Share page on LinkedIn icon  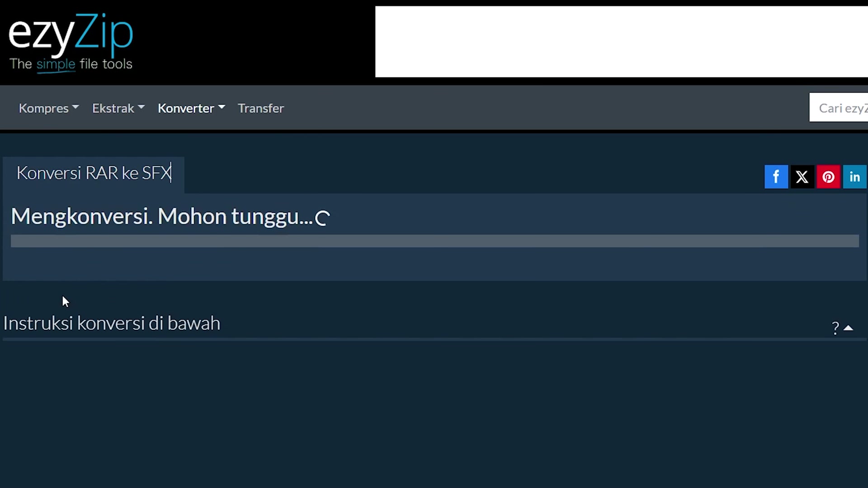(x=854, y=177)
